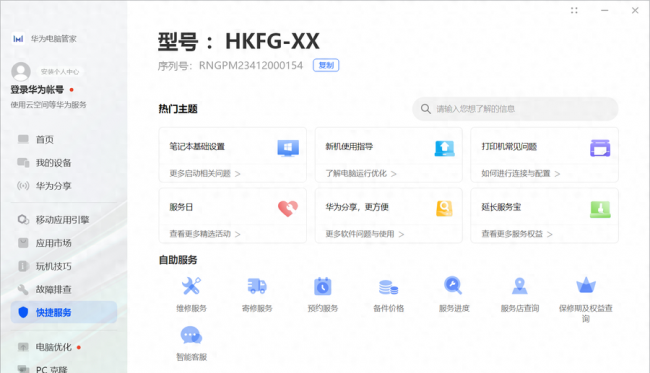This screenshot has height=373, width=650.
Task: Open the 保修期及权益查询 crown icon
Action: (x=586, y=285)
